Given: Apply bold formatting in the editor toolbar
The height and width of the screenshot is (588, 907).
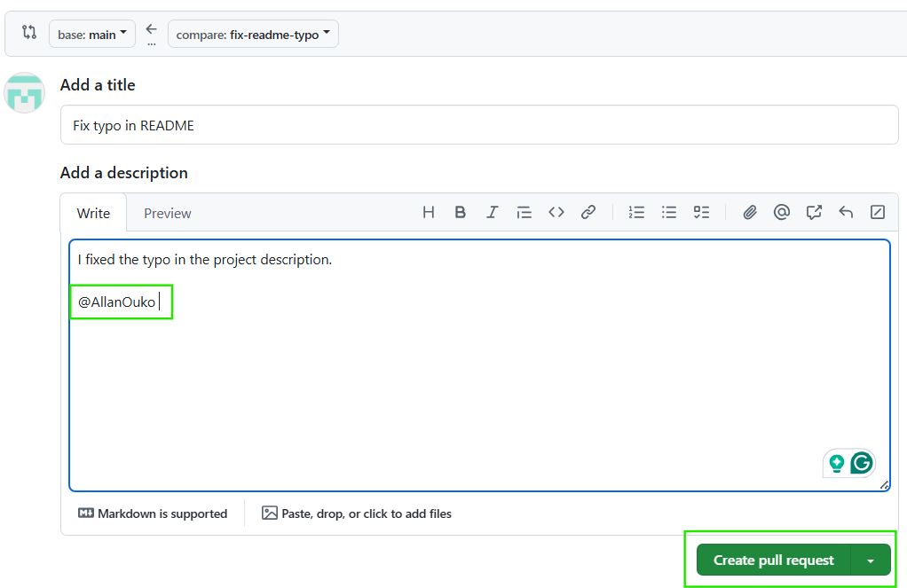Looking at the screenshot, I should (461, 212).
